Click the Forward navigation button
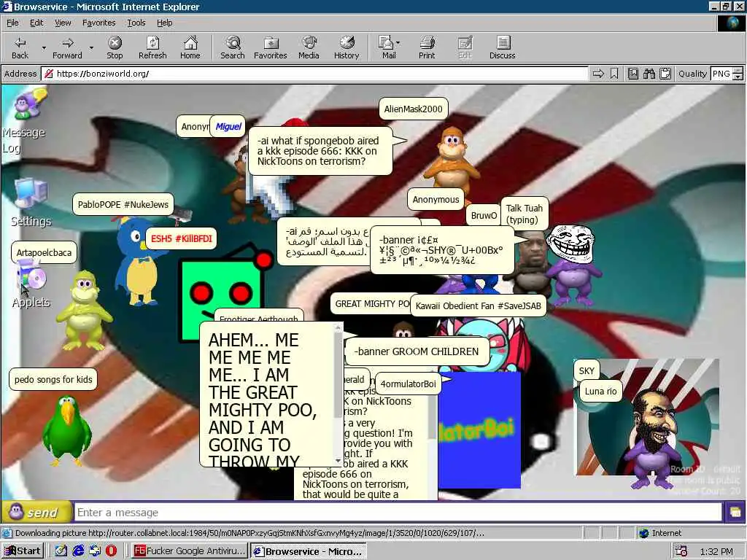747x560 pixels. click(x=67, y=47)
